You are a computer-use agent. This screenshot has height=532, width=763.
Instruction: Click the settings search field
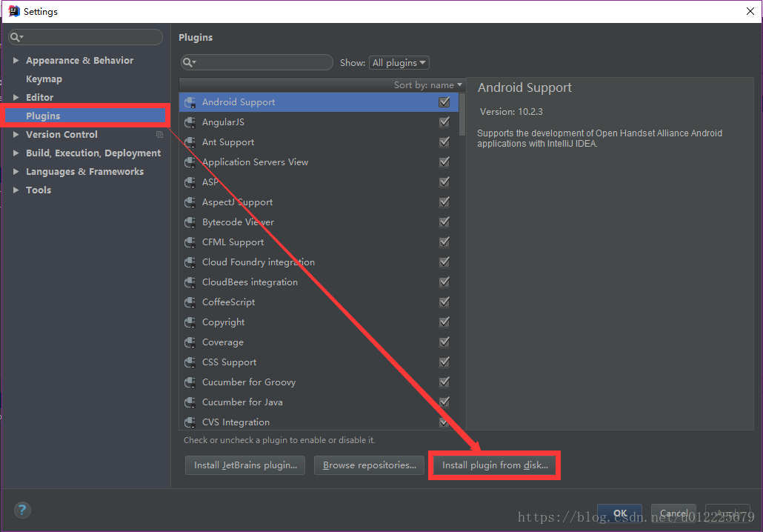click(86, 37)
